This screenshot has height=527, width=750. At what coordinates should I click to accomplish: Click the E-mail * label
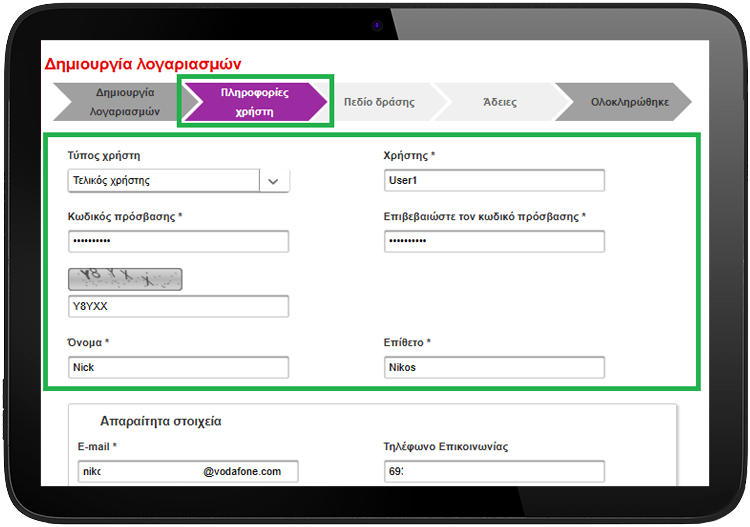[97, 447]
